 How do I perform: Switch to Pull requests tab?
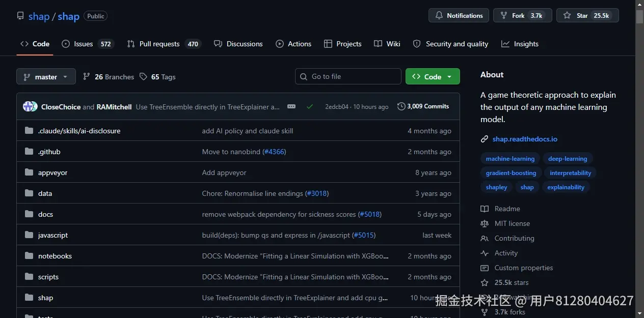point(164,44)
